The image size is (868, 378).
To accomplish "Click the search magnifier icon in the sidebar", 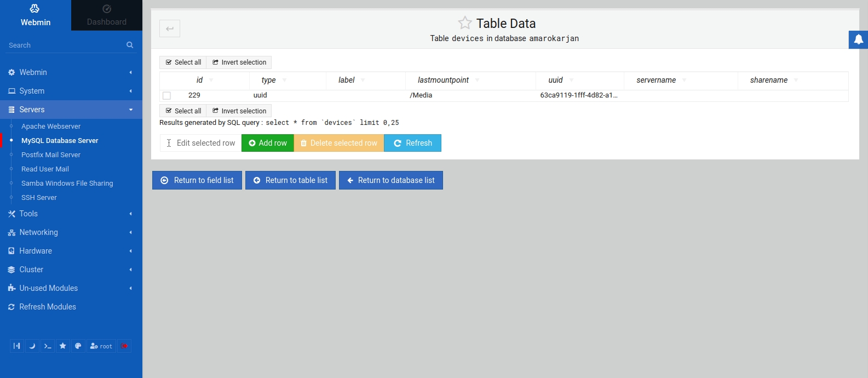I will click(x=130, y=45).
